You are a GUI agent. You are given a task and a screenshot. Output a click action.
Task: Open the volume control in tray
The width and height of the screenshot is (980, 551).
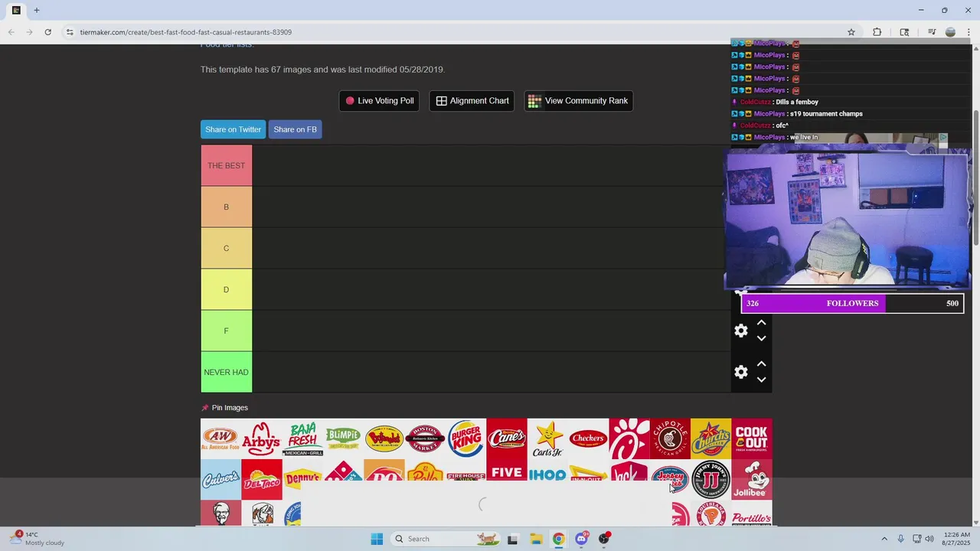[x=930, y=539]
